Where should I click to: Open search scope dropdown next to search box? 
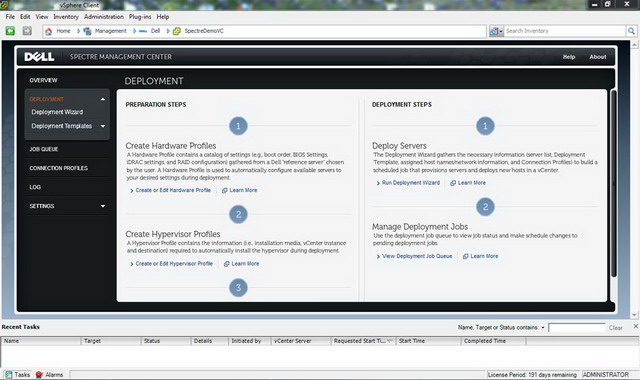click(x=496, y=31)
